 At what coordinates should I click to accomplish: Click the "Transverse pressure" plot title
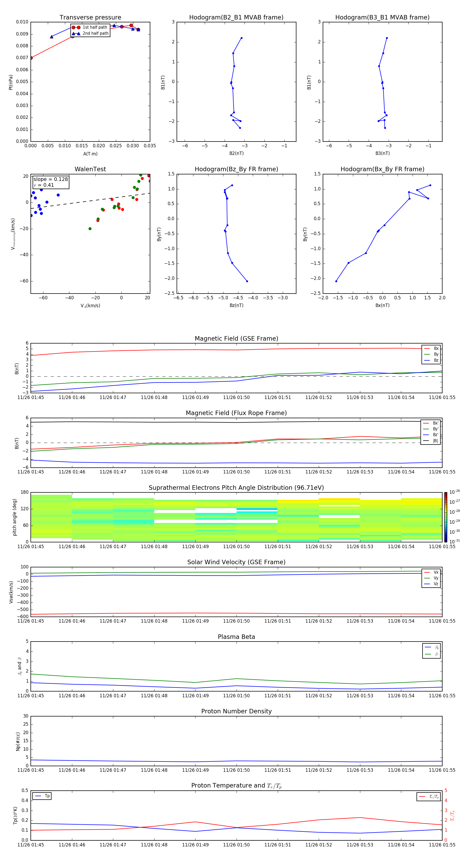pyautogui.click(x=90, y=18)
